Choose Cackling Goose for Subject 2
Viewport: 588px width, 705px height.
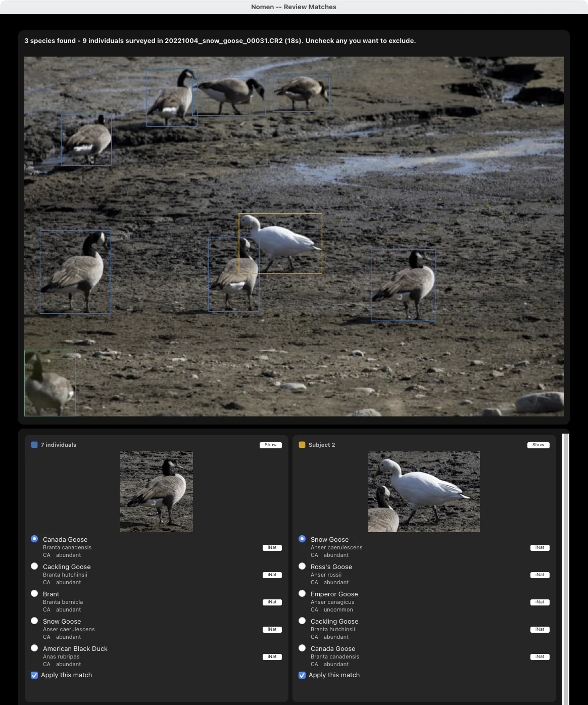[x=302, y=621]
